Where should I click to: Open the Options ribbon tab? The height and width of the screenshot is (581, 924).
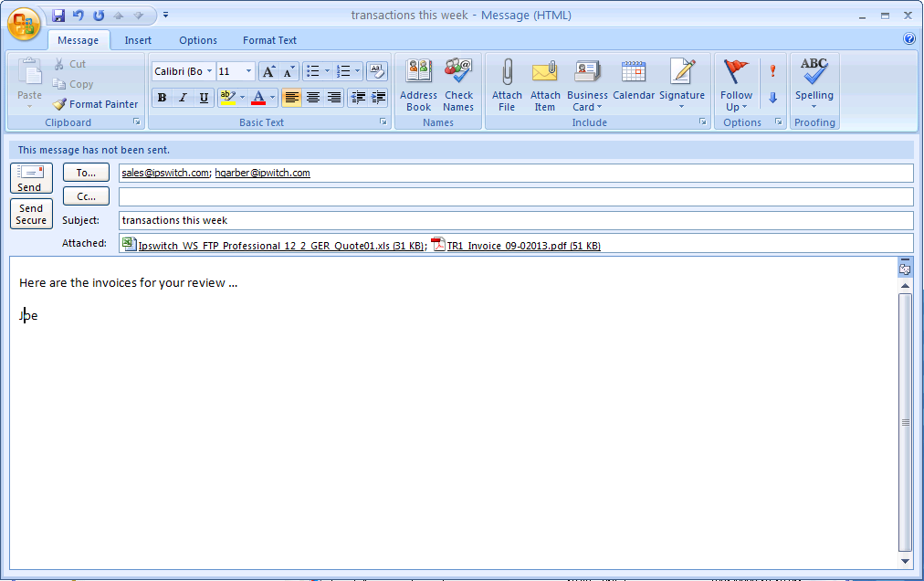coord(197,40)
